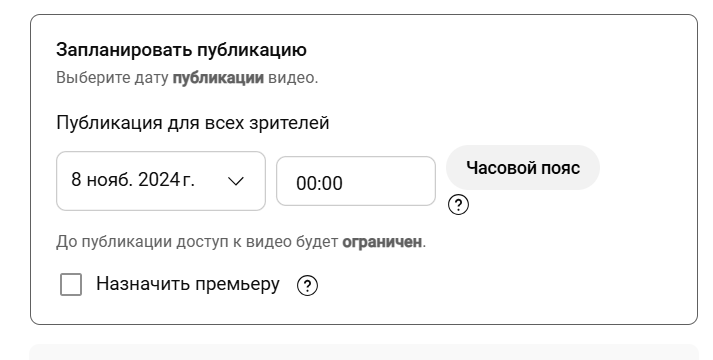Open help icon beside Часовой пояс

458,205
